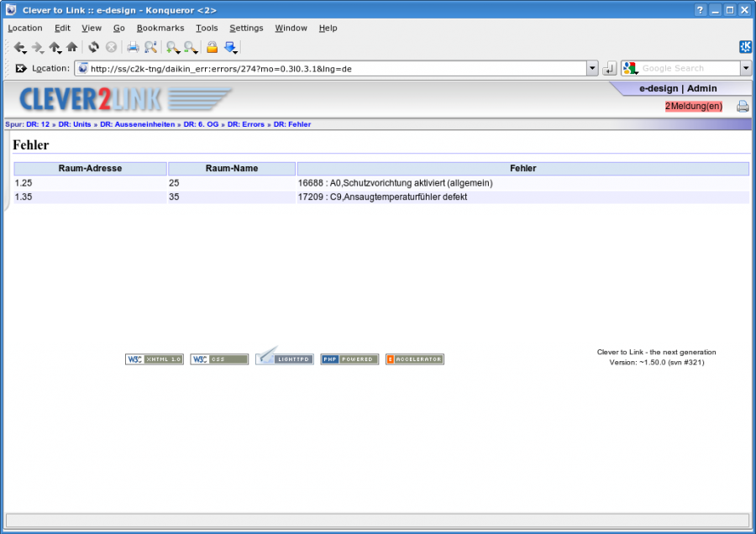This screenshot has width=756, height=534.
Task: Open the Tools menu
Action: 207,28
